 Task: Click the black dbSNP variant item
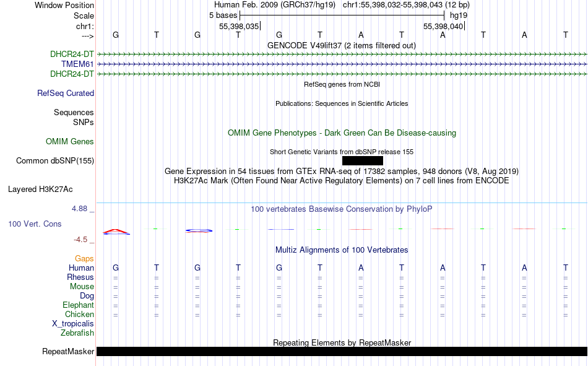pyautogui.click(x=363, y=160)
